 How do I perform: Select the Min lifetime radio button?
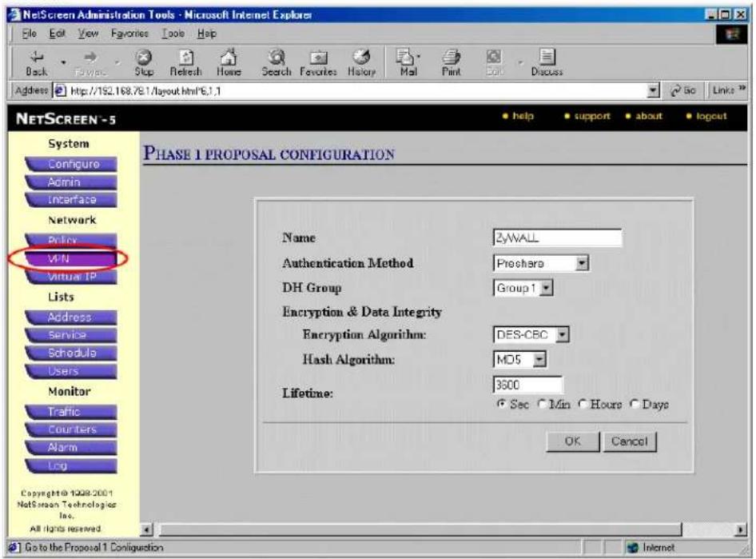coord(542,404)
